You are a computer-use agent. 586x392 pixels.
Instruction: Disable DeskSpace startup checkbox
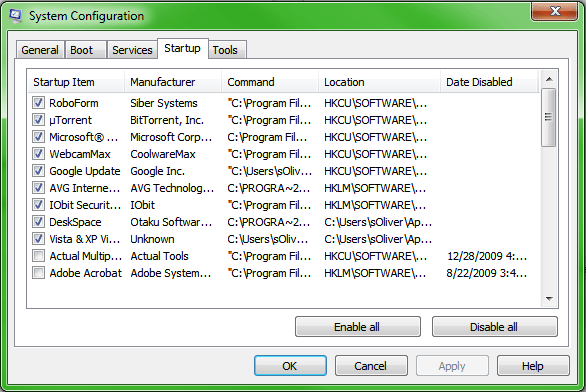click(x=38, y=222)
